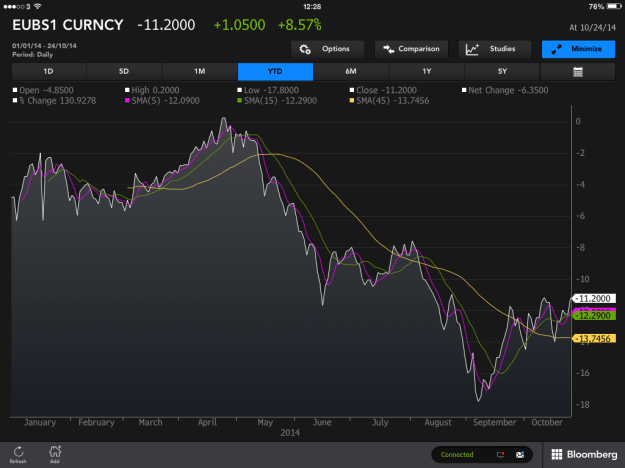The width and height of the screenshot is (625, 468).
Task: Tap the Refresh icon
Action: point(18,454)
